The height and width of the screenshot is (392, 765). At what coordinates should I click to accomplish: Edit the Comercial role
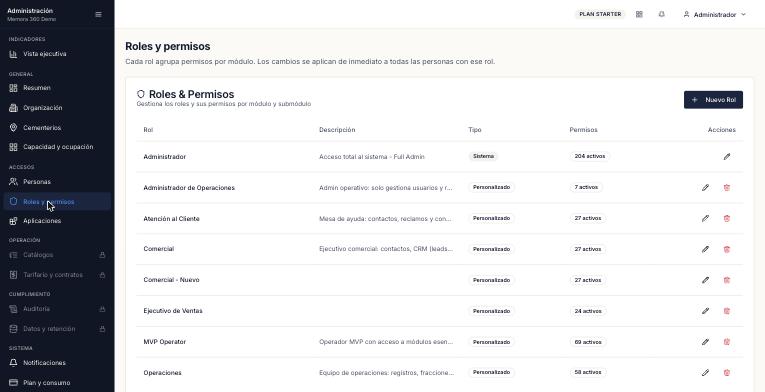click(705, 249)
